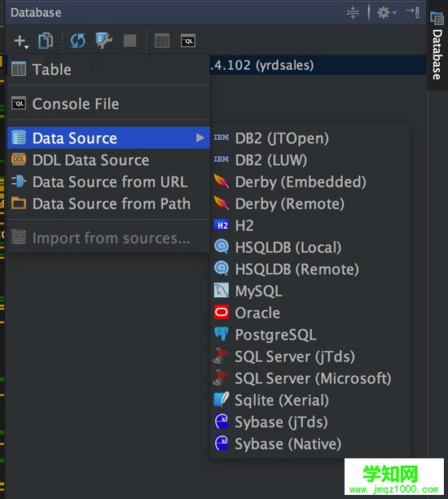Open the gear settings dropdown

pos(387,13)
